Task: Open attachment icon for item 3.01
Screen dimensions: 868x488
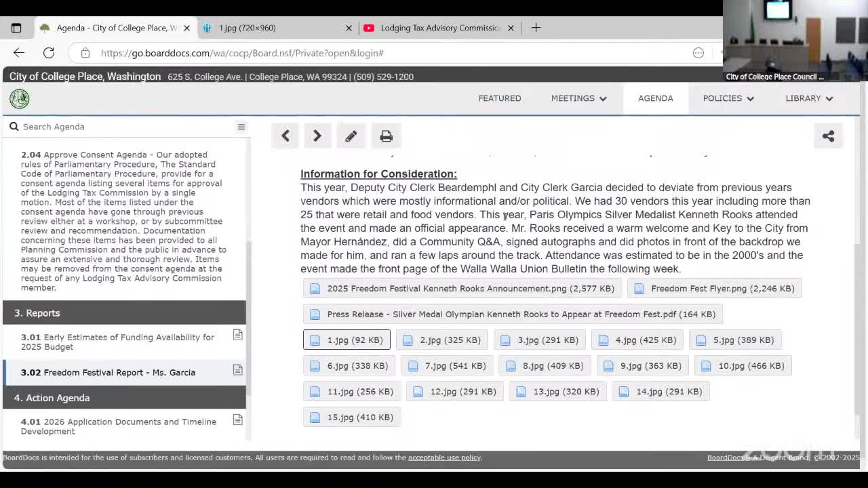Action: pyautogui.click(x=237, y=335)
